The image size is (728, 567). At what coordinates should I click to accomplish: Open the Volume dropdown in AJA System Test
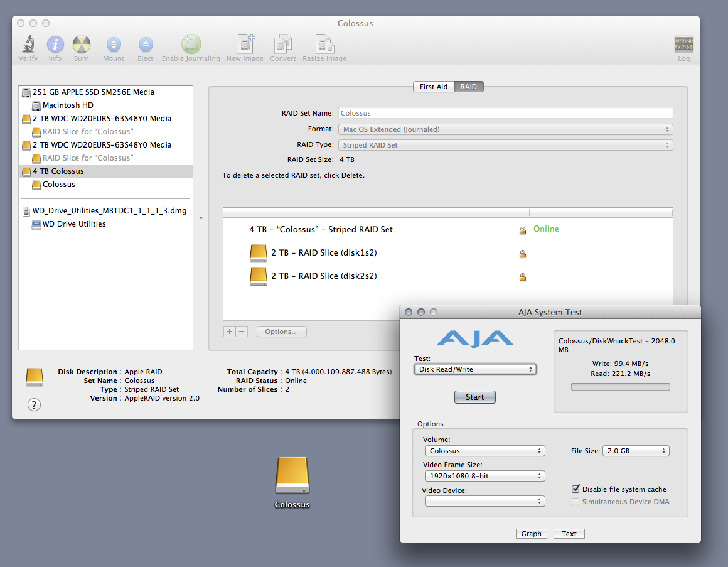pos(484,451)
